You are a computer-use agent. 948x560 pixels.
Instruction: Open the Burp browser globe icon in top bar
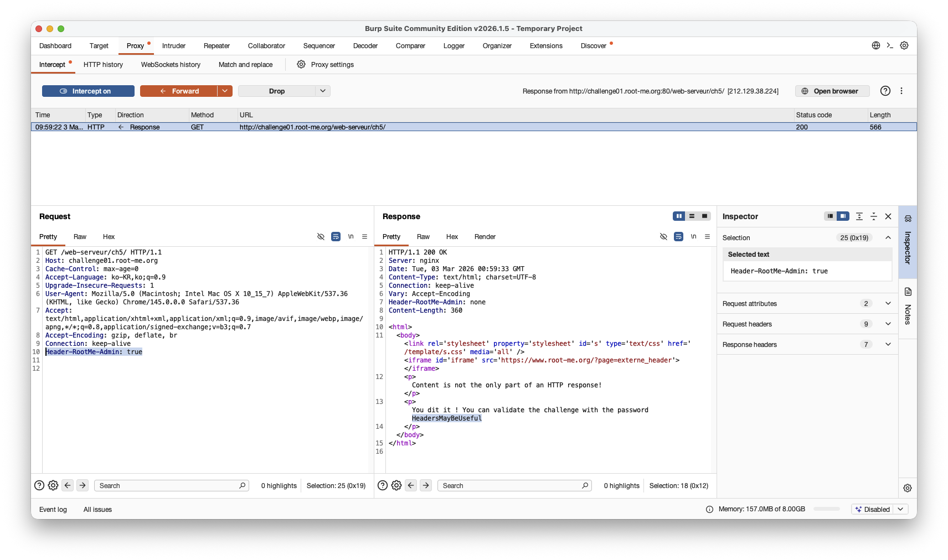[x=875, y=45]
